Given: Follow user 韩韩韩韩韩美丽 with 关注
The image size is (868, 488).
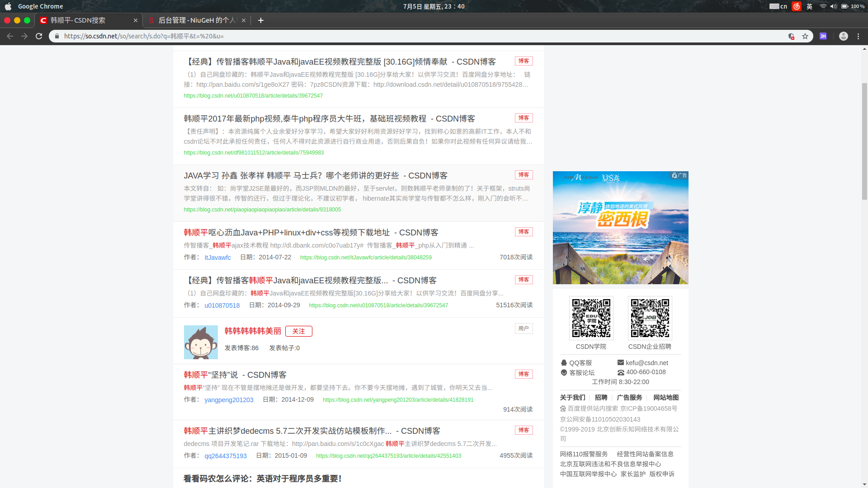Looking at the screenshot, I should [298, 331].
